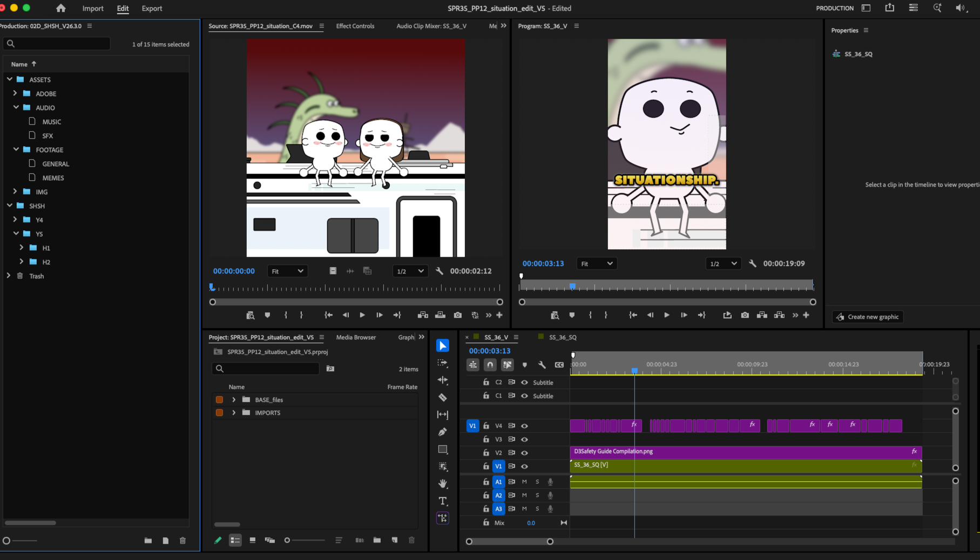Select the Selection tool arrow
Image resolution: width=980 pixels, height=560 pixels.
(x=443, y=345)
